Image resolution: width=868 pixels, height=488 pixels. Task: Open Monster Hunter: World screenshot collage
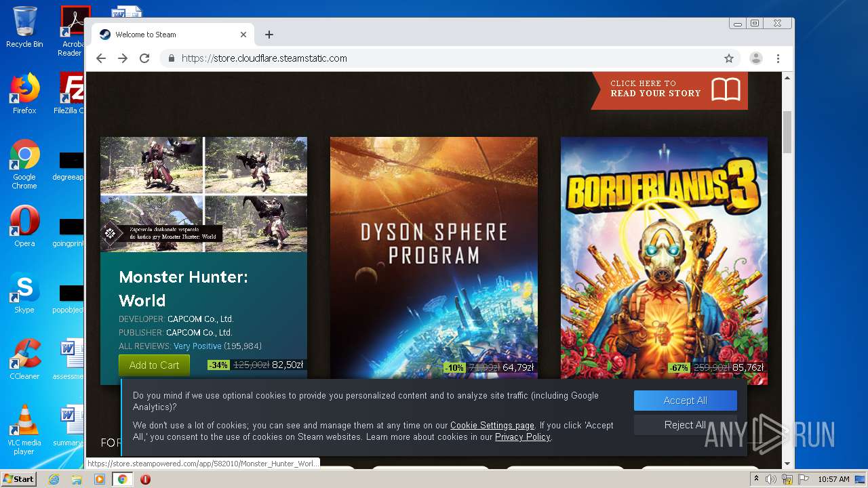pyautogui.click(x=203, y=195)
